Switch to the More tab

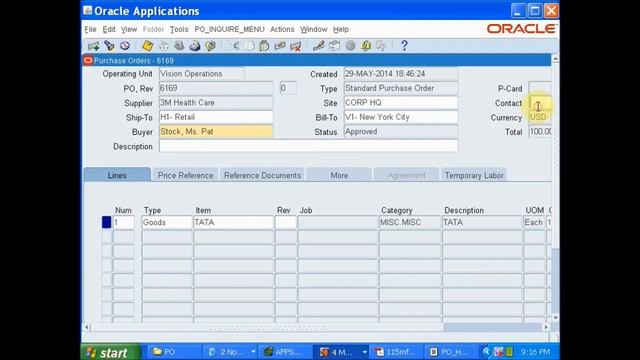(339, 175)
